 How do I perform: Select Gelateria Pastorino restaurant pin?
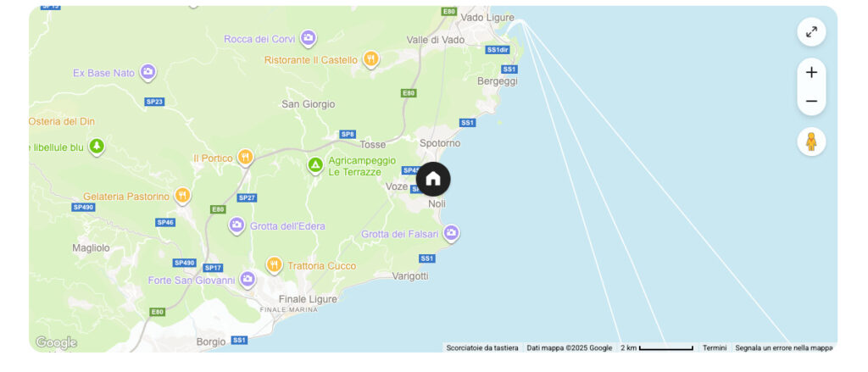(182, 196)
